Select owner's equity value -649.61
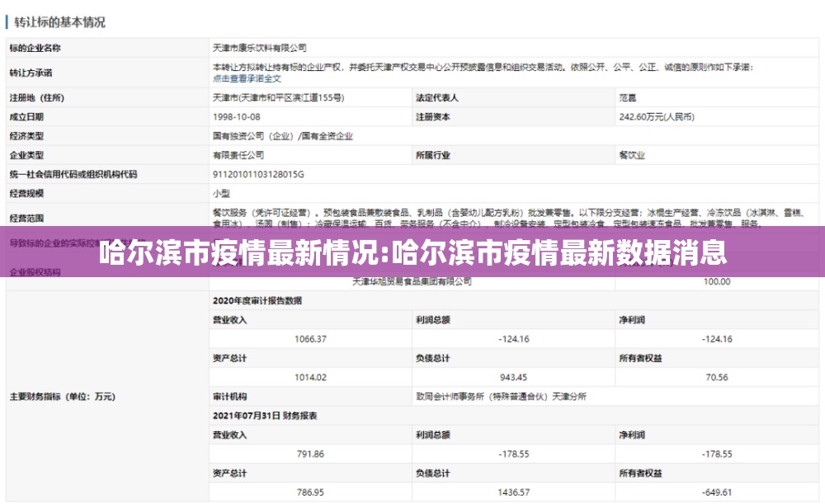 (717, 492)
